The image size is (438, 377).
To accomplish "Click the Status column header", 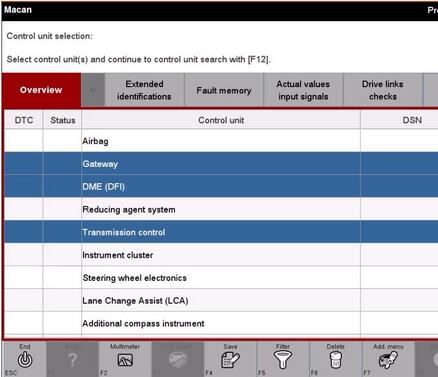I will pos(62,120).
